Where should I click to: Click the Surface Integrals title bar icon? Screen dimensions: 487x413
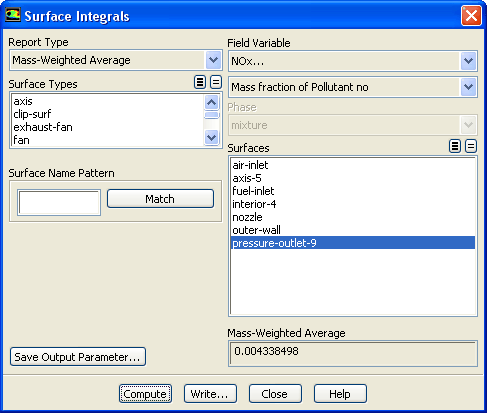13,15
